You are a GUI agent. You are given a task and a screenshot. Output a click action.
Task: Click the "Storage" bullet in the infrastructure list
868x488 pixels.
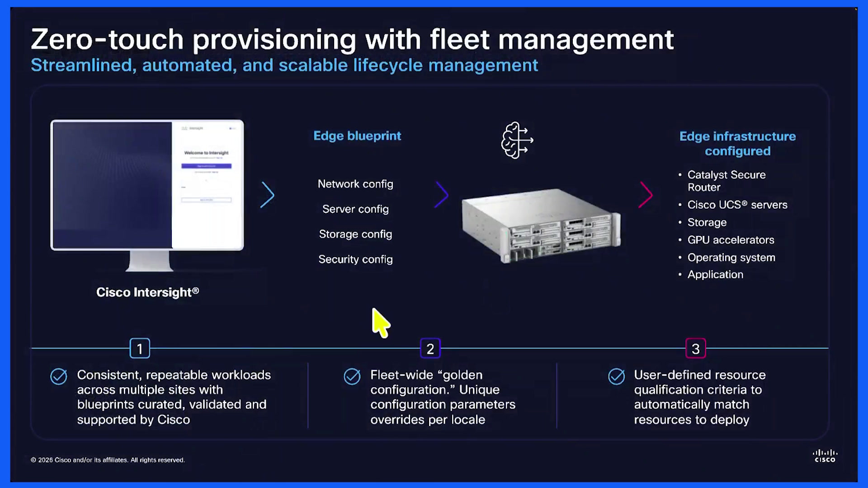703,222
